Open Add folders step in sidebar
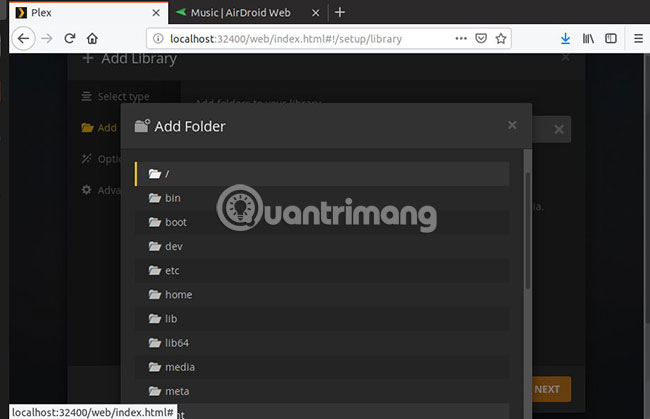The width and height of the screenshot is (650, 419). point(99,128)
